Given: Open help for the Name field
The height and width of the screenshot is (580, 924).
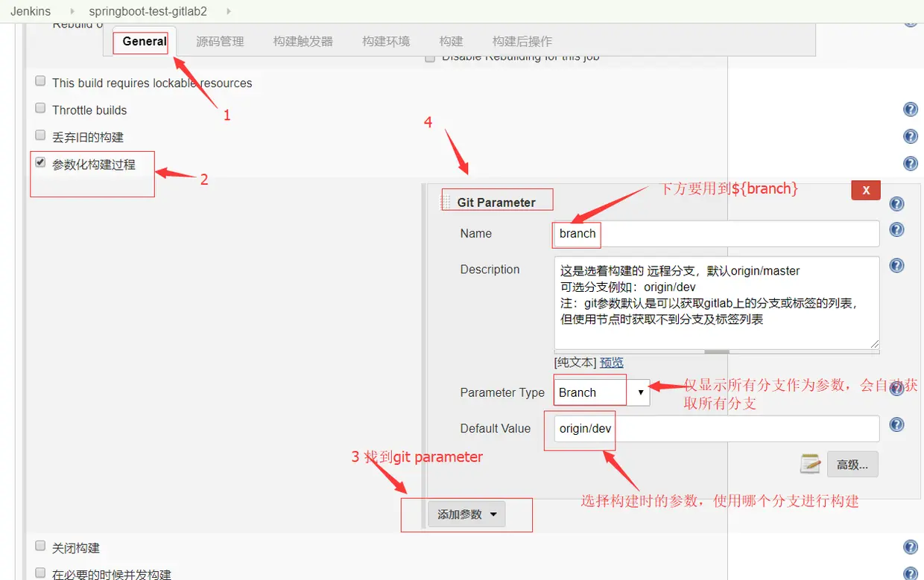Looking at the screenshot, I should (896, 229).
